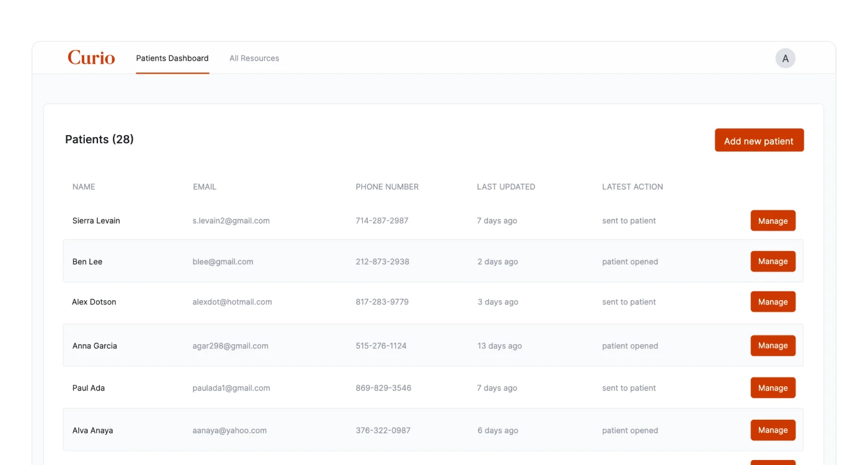Open the user avatar menu

pyautogui.click(x=785, y=58)
